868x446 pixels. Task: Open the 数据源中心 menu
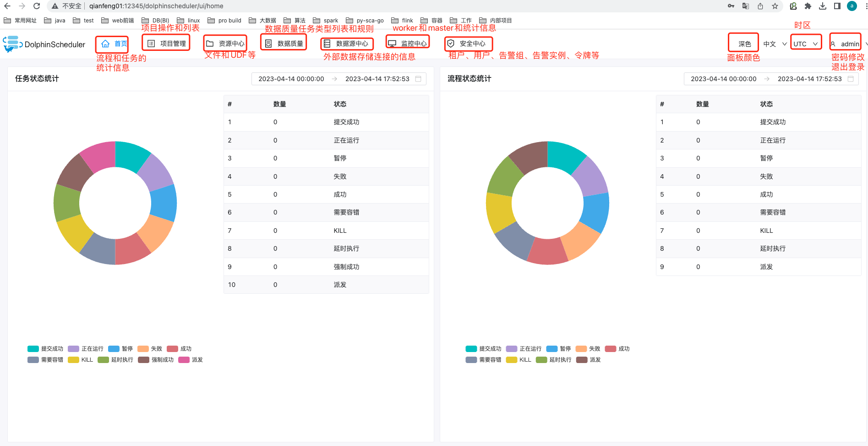[x=346, y=44]
